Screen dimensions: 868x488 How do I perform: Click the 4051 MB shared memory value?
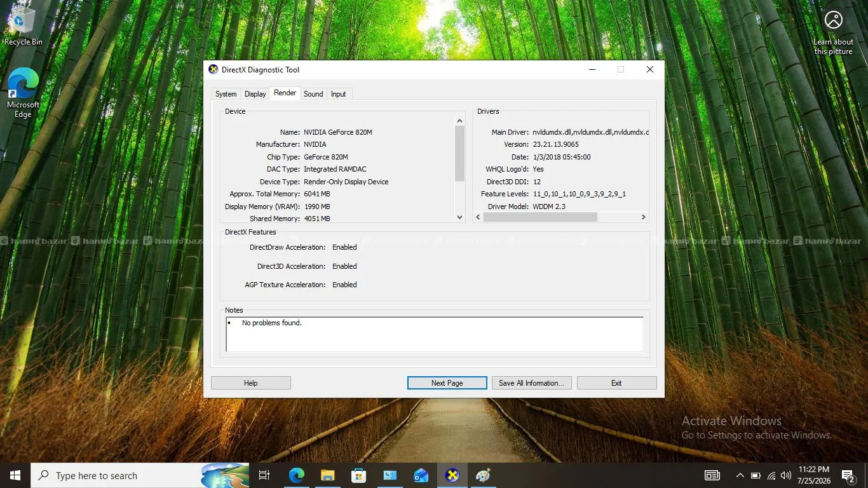(x=317, y=219)
